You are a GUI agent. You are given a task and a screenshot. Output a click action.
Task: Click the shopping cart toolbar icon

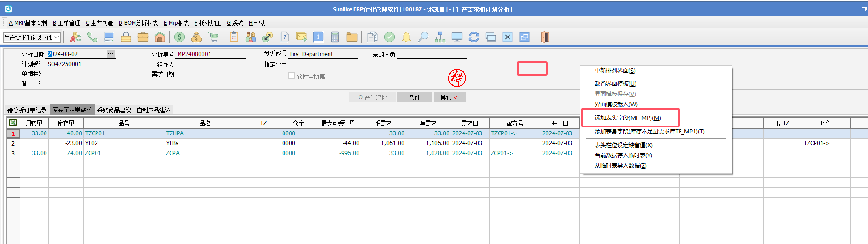(x=213, y=37)
